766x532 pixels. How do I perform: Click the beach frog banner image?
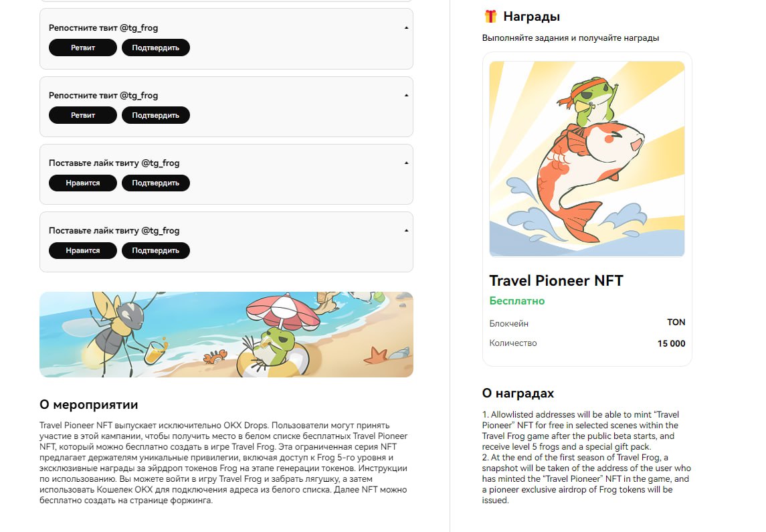[x=226, y=335]
